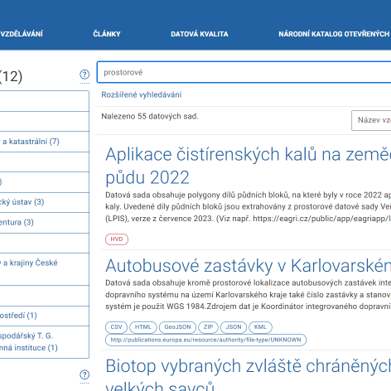Click the CSV format tag
This screenshot has width=391, height=391.
[116, 327]
